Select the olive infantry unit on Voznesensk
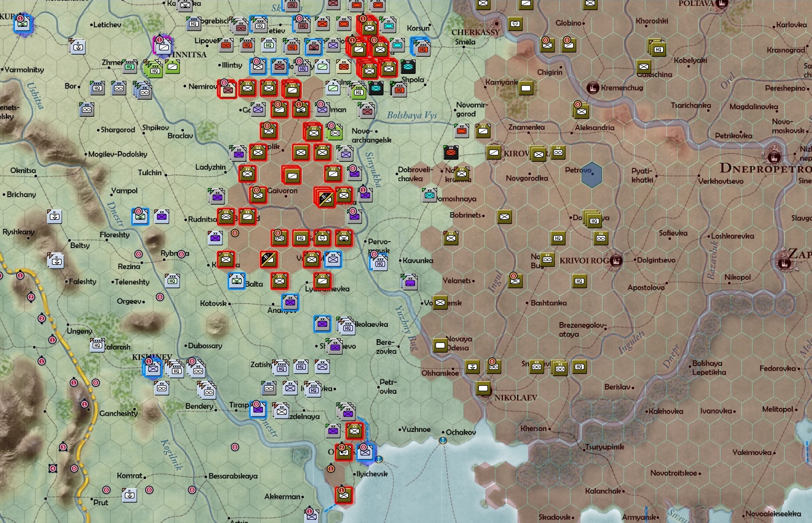The height and width of the screenshot is (523, 812). click(x=440, y=303)
